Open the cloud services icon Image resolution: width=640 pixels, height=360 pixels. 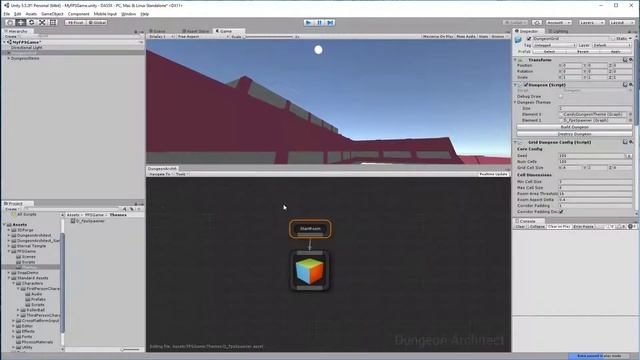(537, 22)
